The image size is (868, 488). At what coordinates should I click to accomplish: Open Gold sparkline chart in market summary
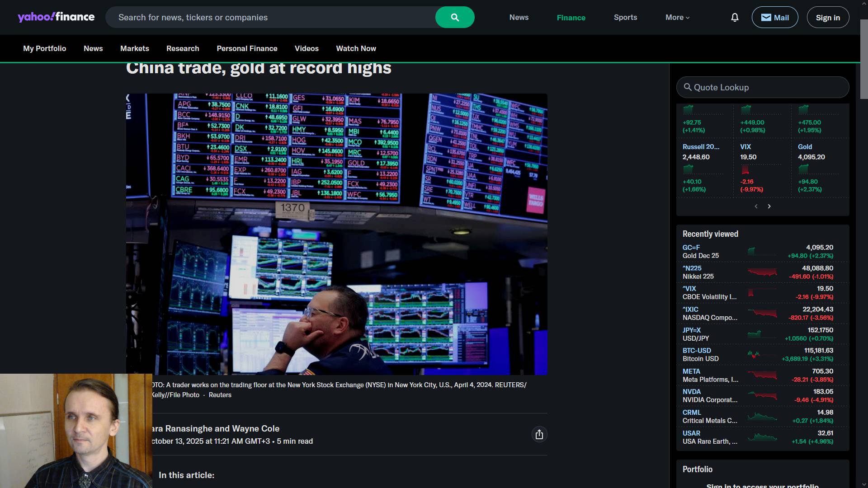803,169
